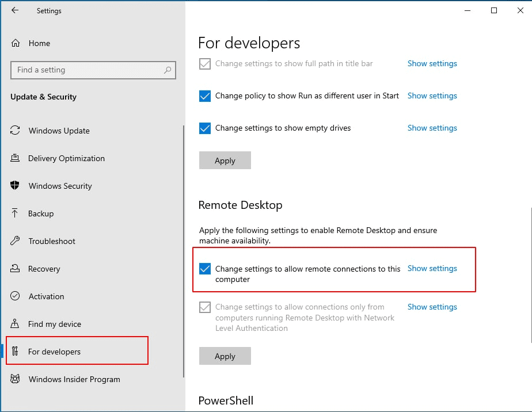Viewport: 532px width, 412px height.
Task: Close the Settings window
Action: click(520, 10)
